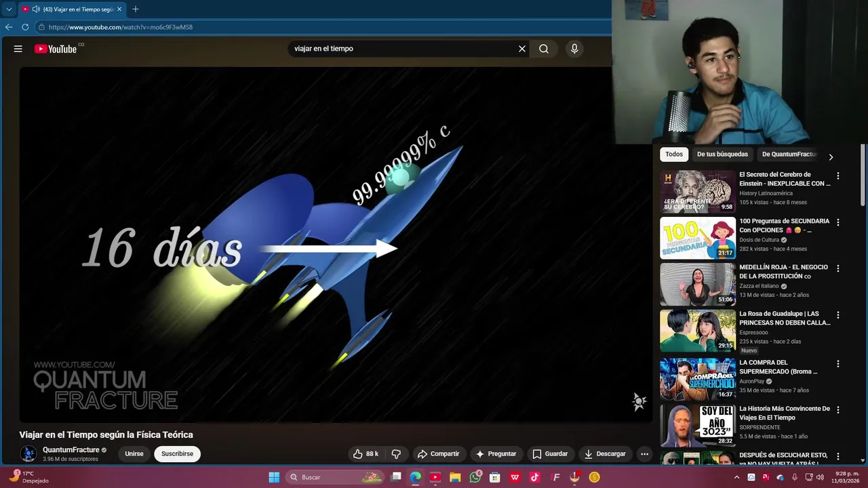Subscribe to QuantumFracture with Suscribirse
The width and height of the screenshot is (868, 488).
177,454
